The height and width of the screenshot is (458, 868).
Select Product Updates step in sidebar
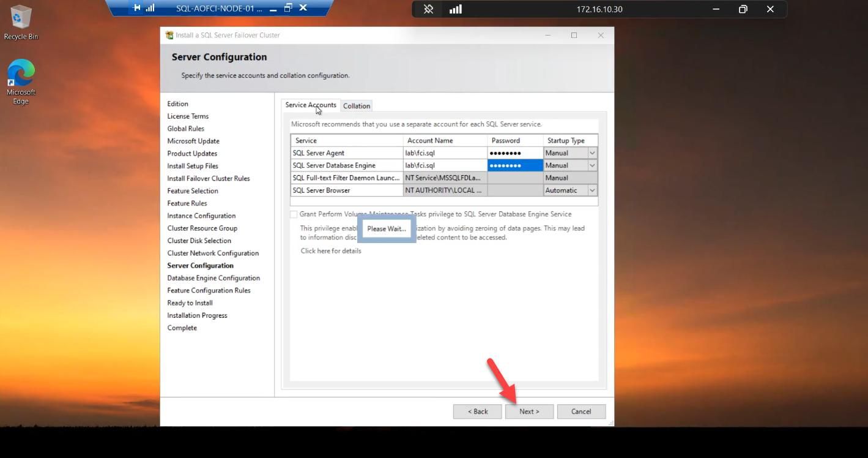click(192, 154)
